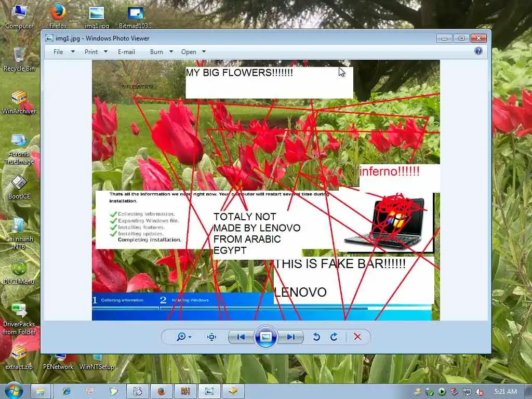The height and width of the screenshot is (399, 532).
Task: Rotate the image clockwise
Action: coord(334,337)
